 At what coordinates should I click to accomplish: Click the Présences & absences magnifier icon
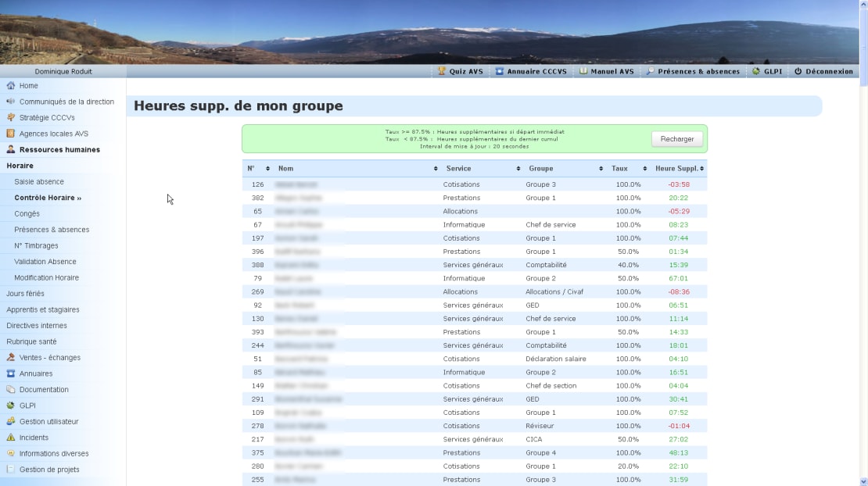[x=651, y=71]
